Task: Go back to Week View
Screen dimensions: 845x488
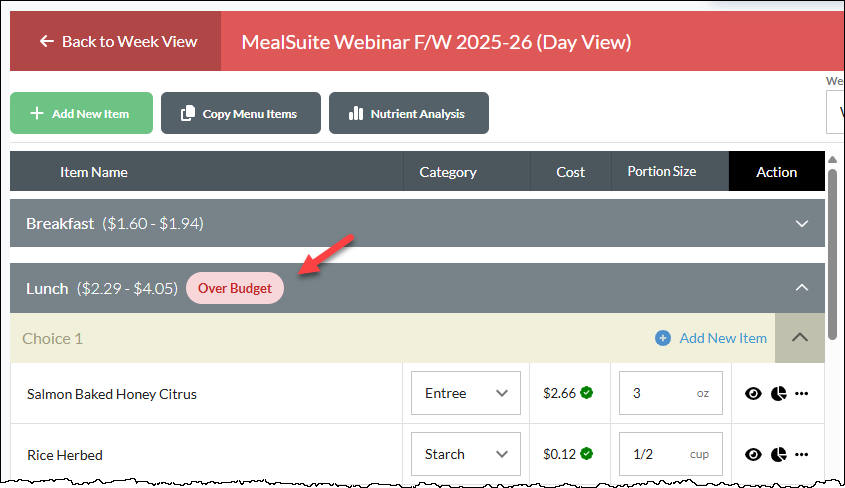Action: tap(115, 41)
